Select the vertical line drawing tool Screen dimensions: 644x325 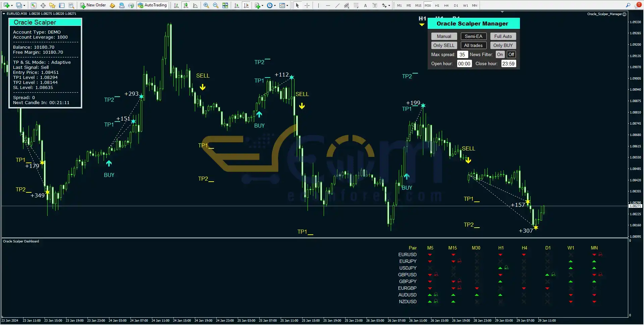point(318,5)
